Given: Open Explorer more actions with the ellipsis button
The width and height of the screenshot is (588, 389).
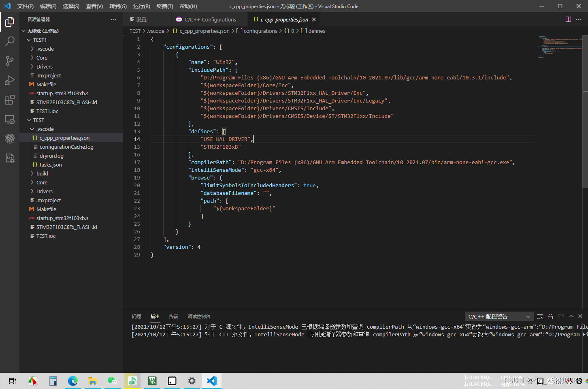Looking at the screenshot, I should click(x=114, y=19).
